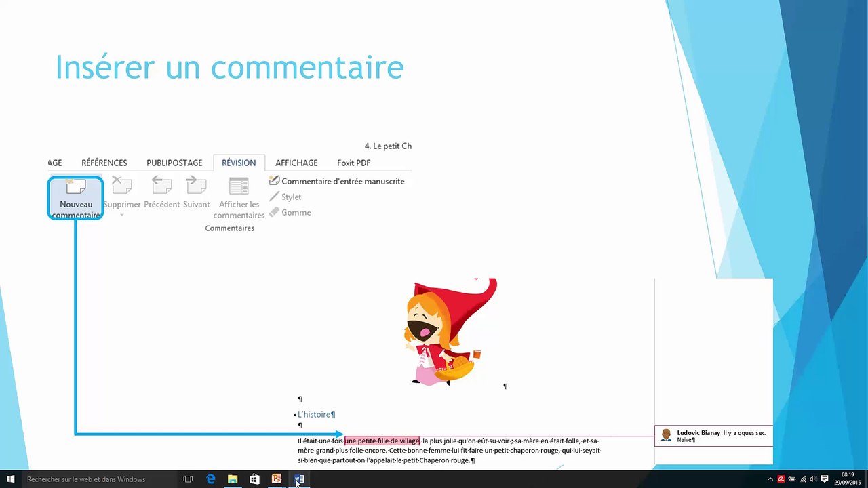This screenshot has height=488, width=868.
Task: Open Task View on the taskbar
Action: [x=189, y=479]
